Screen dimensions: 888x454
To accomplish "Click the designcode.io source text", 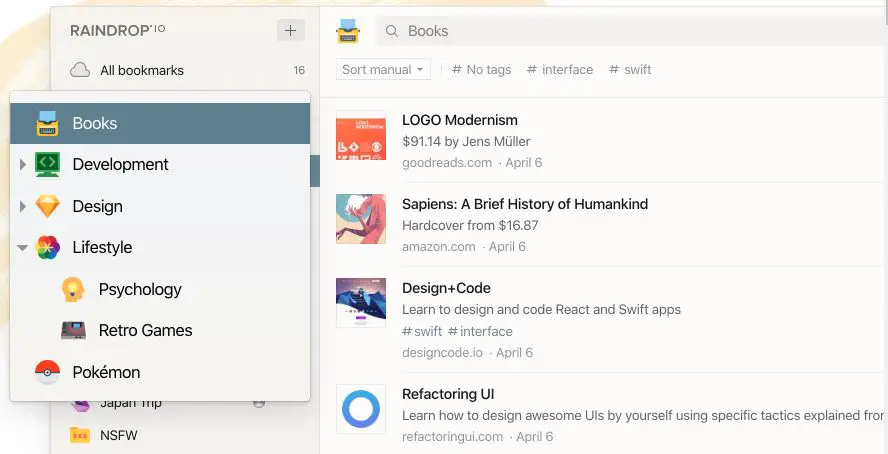I will coord(442,353).
